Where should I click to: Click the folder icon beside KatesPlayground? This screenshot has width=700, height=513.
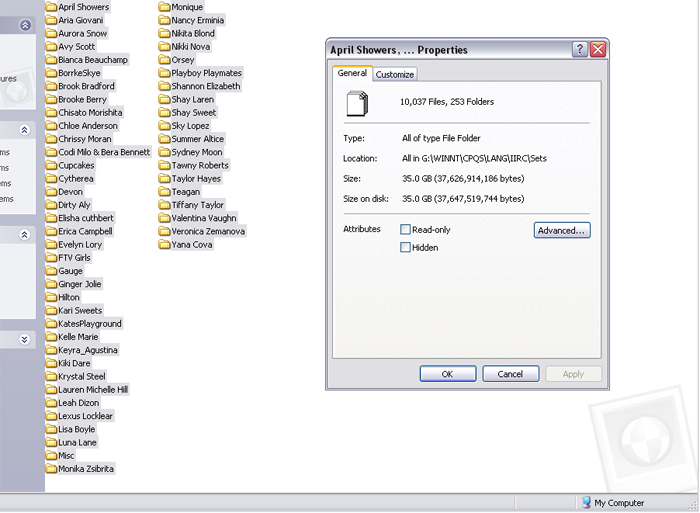click(x=52, y=323)
